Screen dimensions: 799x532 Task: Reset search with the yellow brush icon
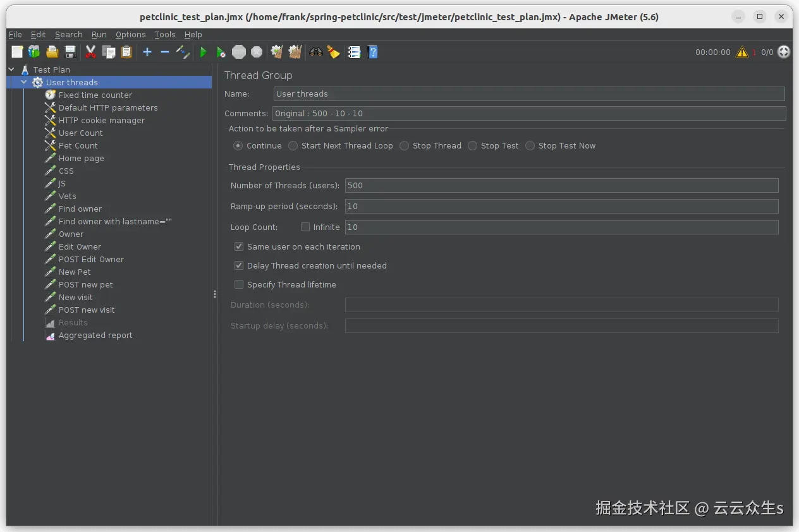tap(333, 52)
